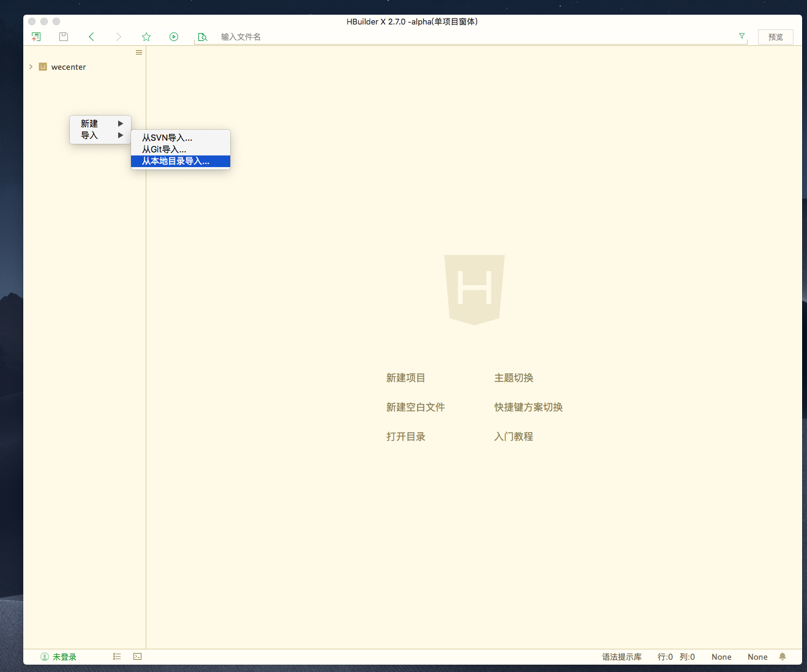Open the 新建 submenu
807x672 pixels.
pos(100,124)
